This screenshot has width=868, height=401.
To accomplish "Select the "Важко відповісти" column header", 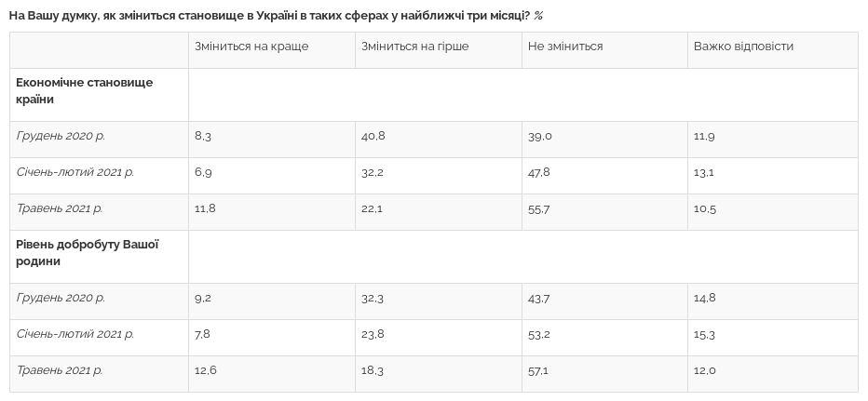I will tap(743, 47).
